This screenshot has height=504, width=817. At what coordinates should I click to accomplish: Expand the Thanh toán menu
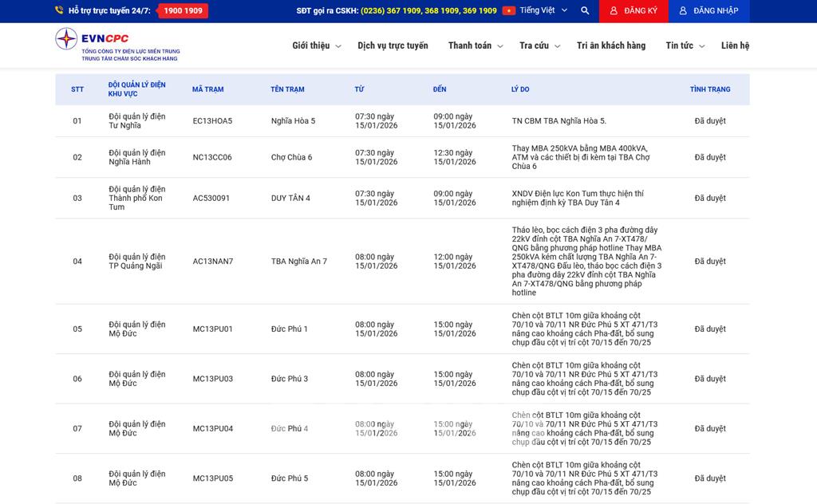click(x=475, y=46)
